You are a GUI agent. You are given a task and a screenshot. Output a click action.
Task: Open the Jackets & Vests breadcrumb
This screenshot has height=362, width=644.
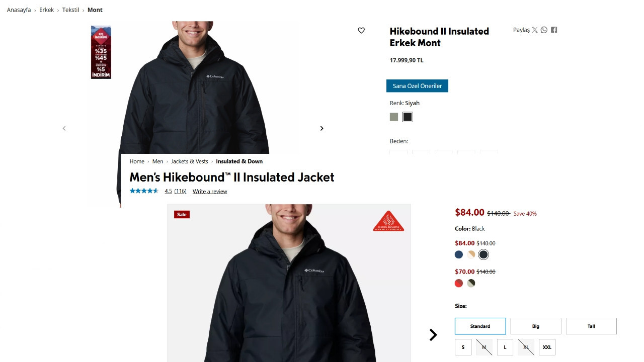point(190,161)
